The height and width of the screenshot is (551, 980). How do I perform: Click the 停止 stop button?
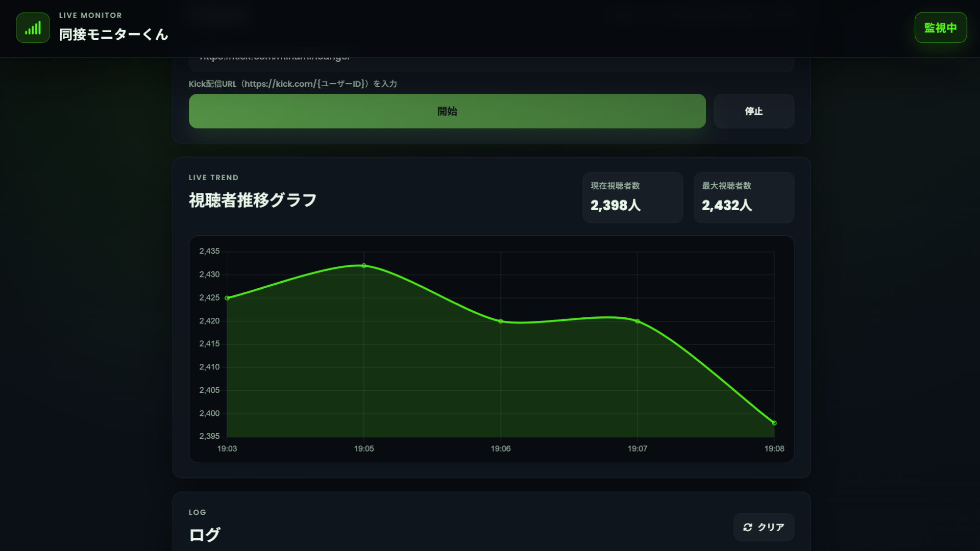pos(754,111)
